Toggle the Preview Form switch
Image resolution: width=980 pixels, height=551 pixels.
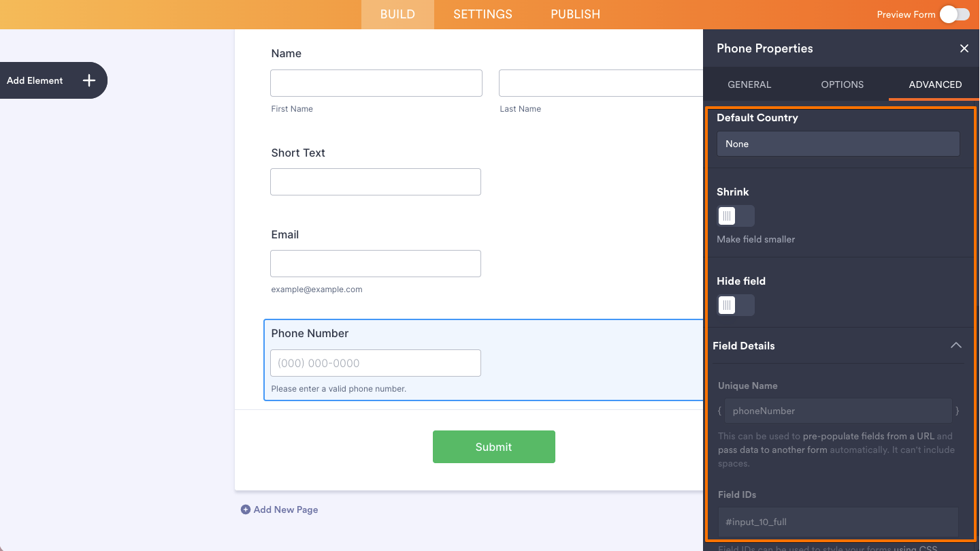point(955,14)
